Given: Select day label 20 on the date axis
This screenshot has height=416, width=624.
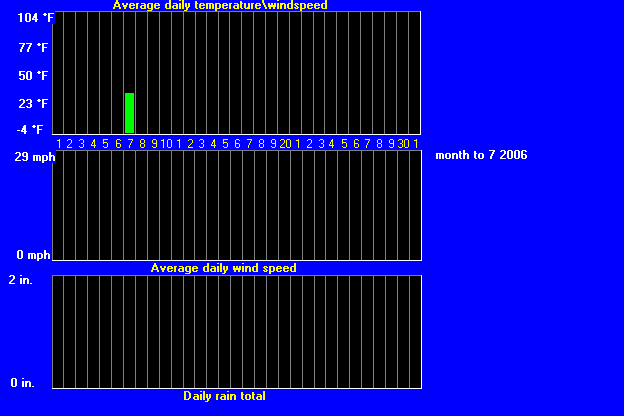Looking at the screenshot, I should [285, 144].
